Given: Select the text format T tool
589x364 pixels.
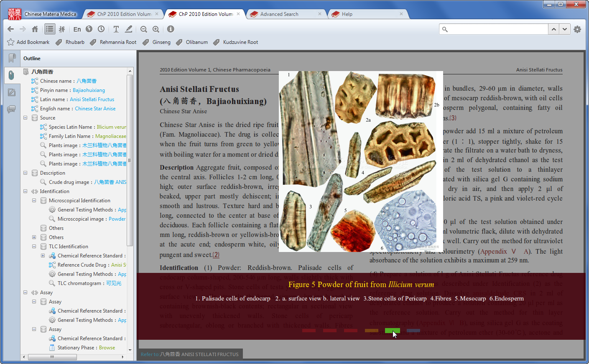Looking at the screenshot, I should (116, 29).
